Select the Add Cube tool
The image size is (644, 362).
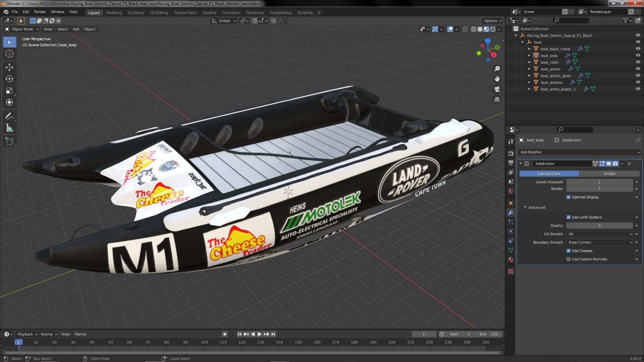[9, 141]
